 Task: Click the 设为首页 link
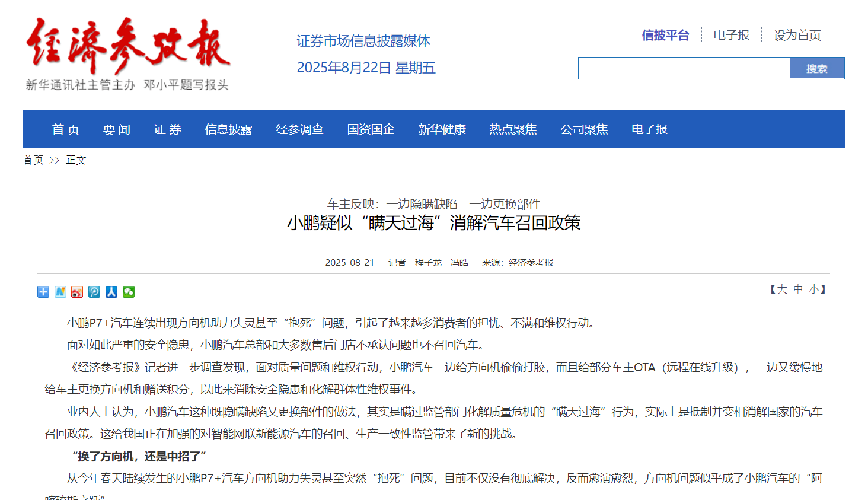(x=797, y=35)
